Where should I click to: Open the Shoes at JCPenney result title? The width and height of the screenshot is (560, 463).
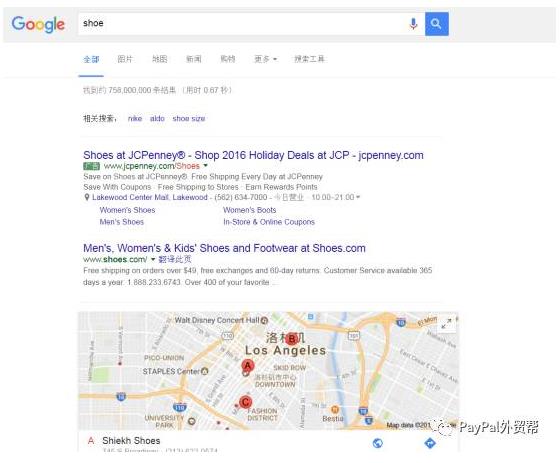pos(253,155)
